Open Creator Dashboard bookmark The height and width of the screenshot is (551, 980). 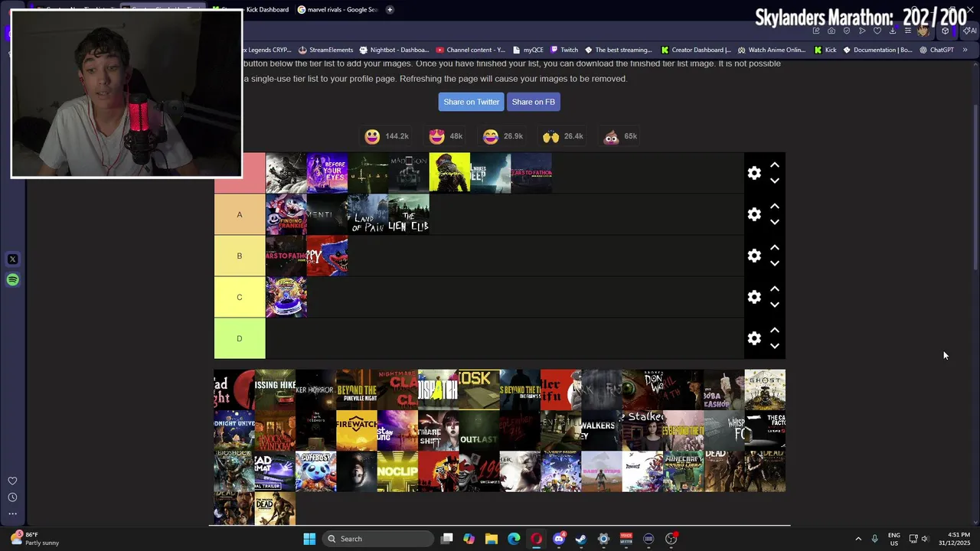(x=696, y=50)
